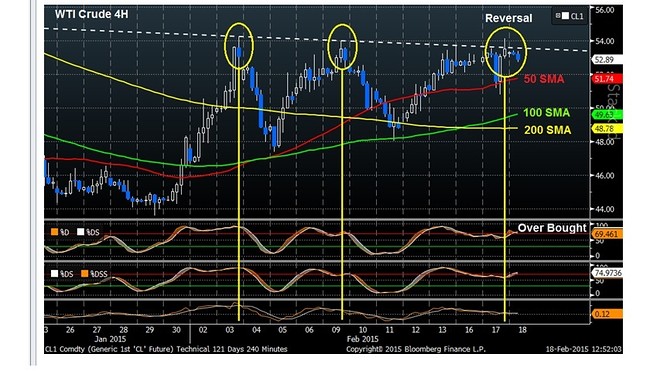This screenshot has height=371, width=660.
Task: Click the white swatch next to %DS in first oscillator
Action: click(x=80, y=232)
